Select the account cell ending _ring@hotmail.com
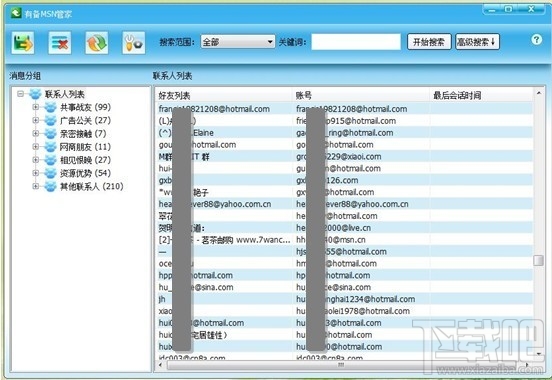This screenshot has height=380, width=552. pos(345,133)
